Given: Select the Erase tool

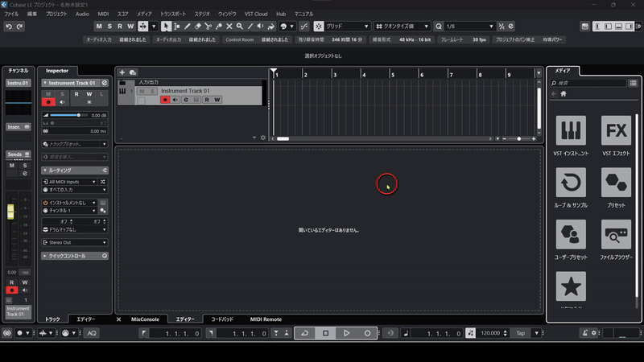Looking at the screenshot, I should click(x=197, y=27).
